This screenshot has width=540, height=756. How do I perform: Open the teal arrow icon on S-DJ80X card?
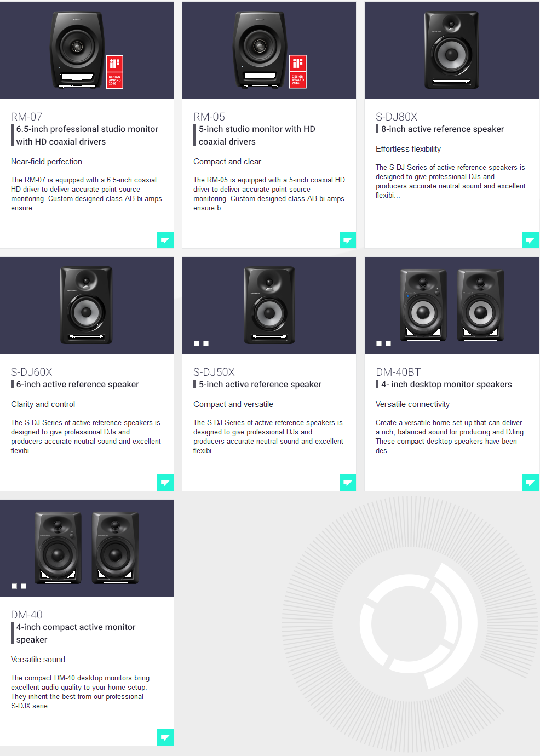pos(531,240)
